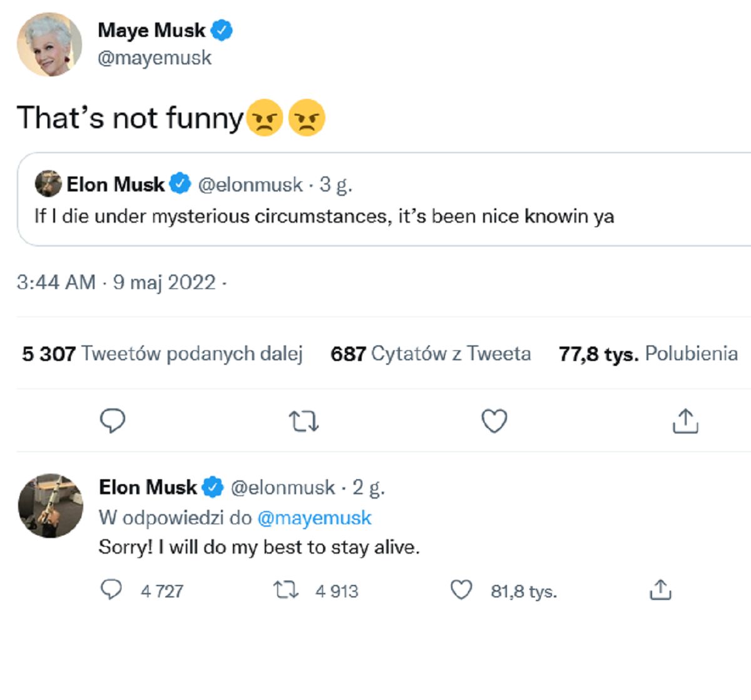Share Elon's reply using the upload icon

pyautogui.click(x=660, y=590)
